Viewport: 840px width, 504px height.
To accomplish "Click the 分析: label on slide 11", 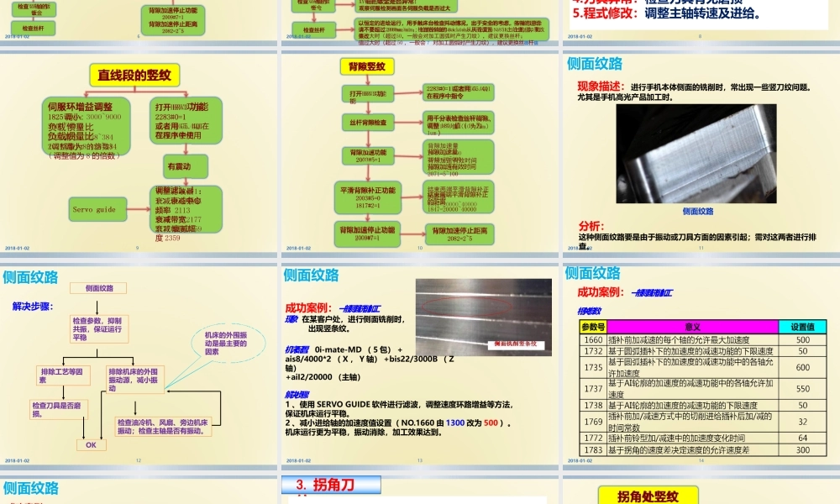I will coord(591,226).
